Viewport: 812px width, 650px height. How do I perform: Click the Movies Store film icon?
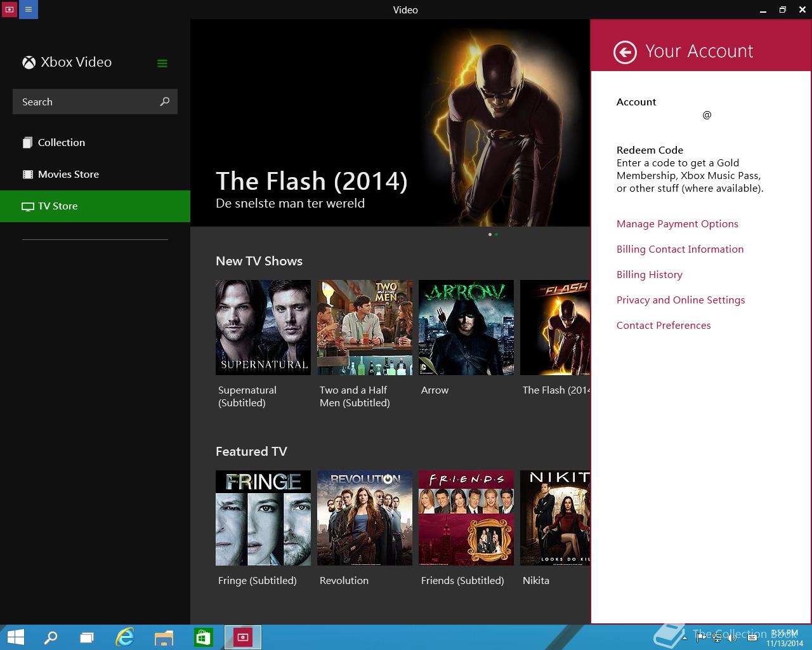tap(27, 174)
